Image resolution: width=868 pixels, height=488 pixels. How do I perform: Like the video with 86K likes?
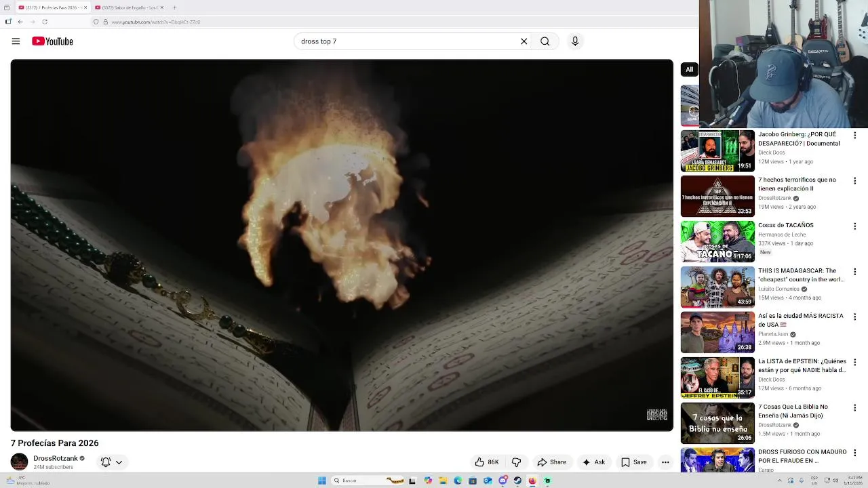487,462
